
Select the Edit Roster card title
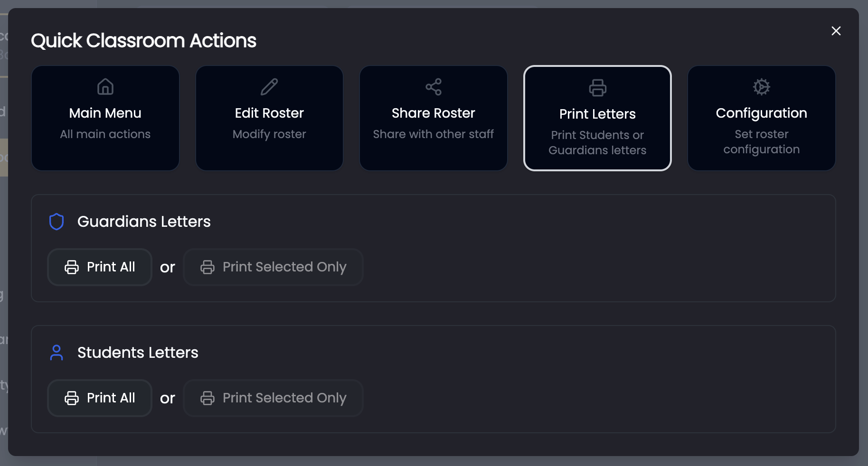coord(269,113)
